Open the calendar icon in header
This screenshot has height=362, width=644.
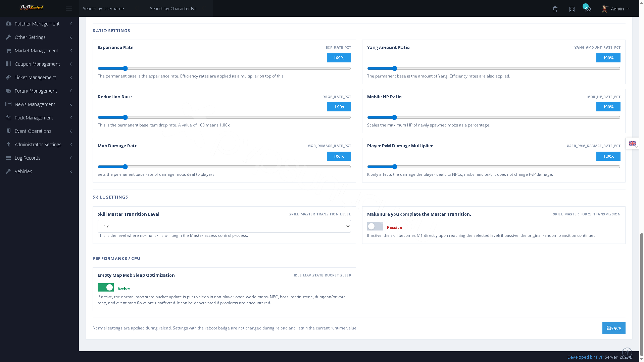572,9
